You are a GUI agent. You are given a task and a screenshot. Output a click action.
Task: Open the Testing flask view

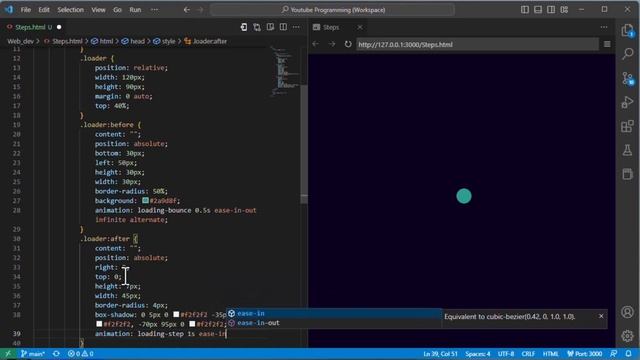point(627,150)
